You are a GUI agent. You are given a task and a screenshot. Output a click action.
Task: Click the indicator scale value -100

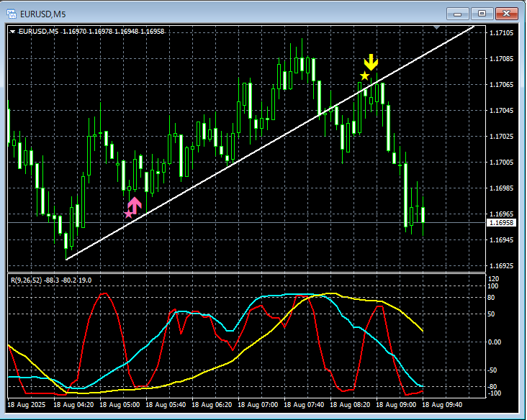[494, 393]
